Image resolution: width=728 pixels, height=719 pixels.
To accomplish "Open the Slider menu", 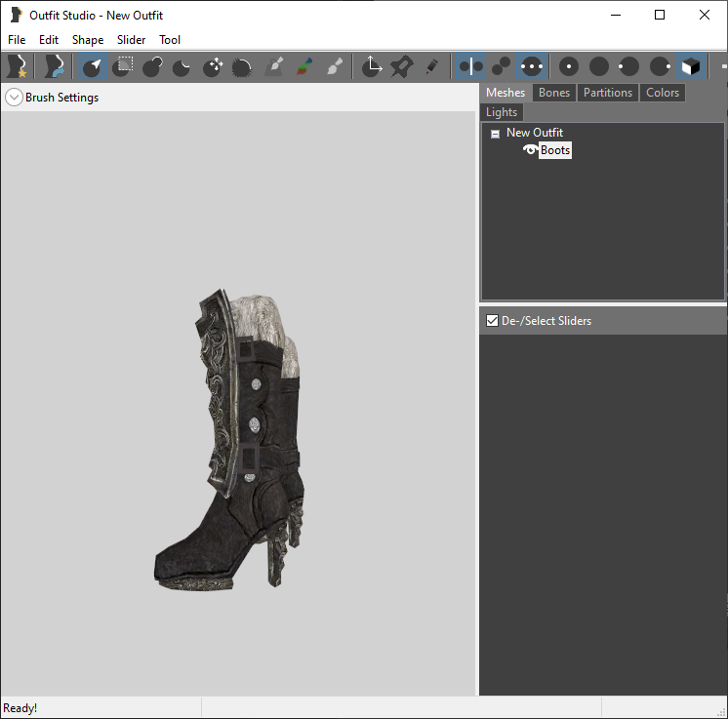I will (x=132, y=40).
